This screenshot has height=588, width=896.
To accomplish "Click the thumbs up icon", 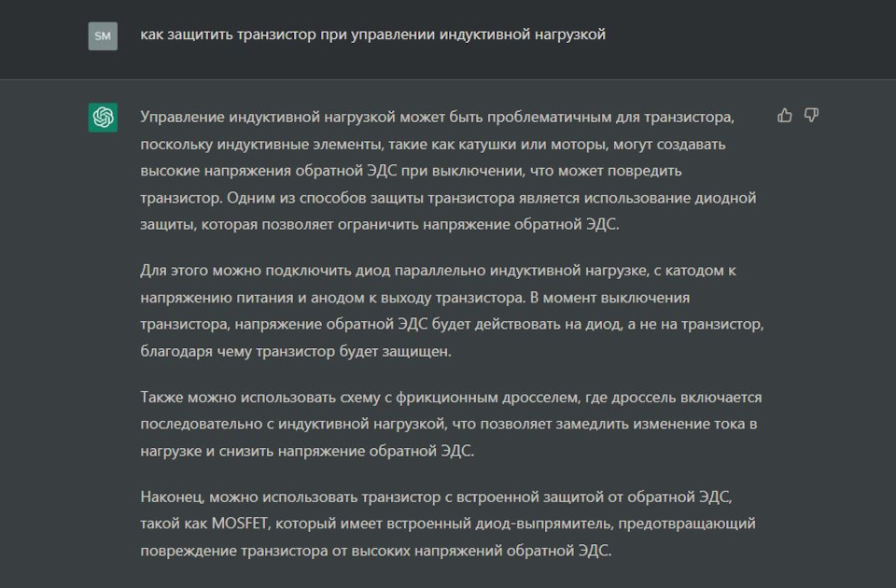I will (785, 116).
